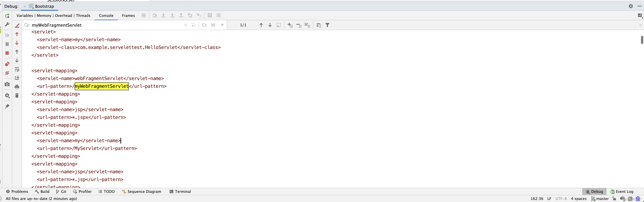This screenshot has height=202, width=644.
Task: Enable regex search option
Action: pyautogui.click(x=222, y=25)
